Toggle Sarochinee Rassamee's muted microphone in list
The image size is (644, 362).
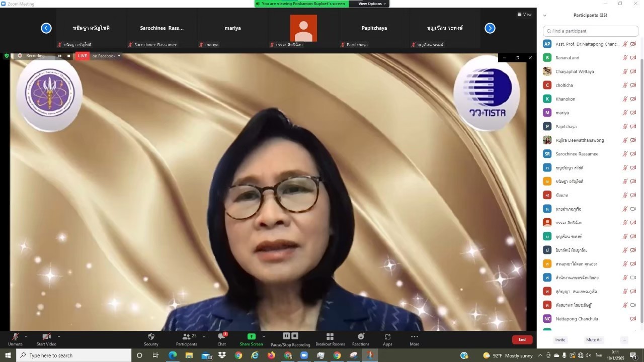625,154
